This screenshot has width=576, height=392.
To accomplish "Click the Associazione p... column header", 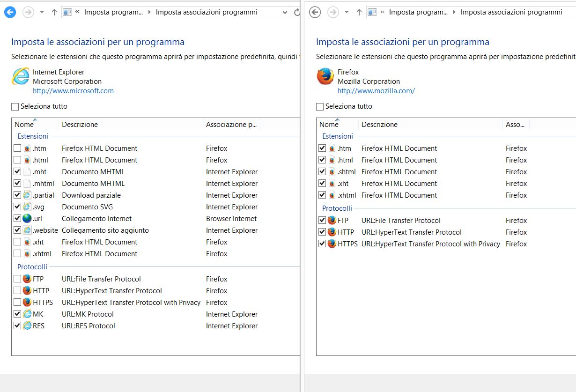I will tap(231, 124).
